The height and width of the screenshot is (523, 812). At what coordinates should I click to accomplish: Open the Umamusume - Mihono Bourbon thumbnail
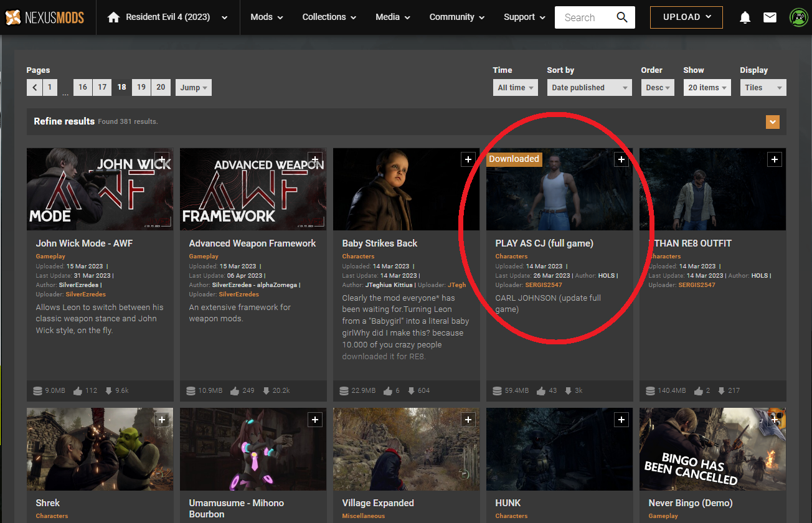253,449
